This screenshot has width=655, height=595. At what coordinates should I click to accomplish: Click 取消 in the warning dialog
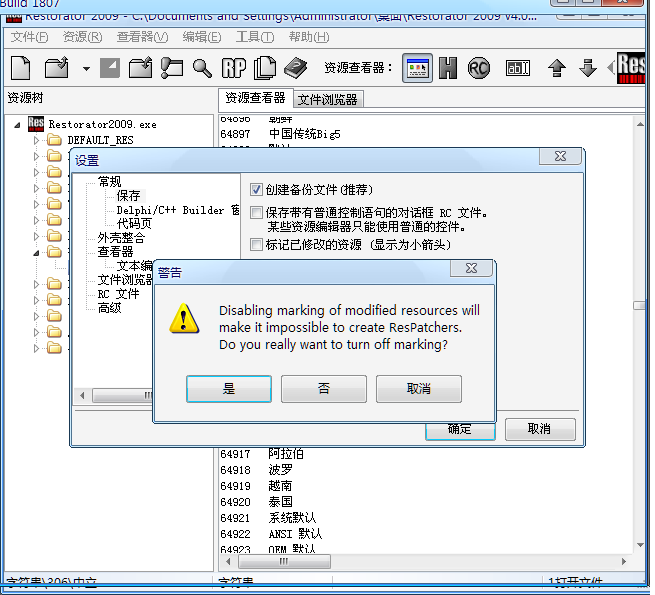click(419, 389)
